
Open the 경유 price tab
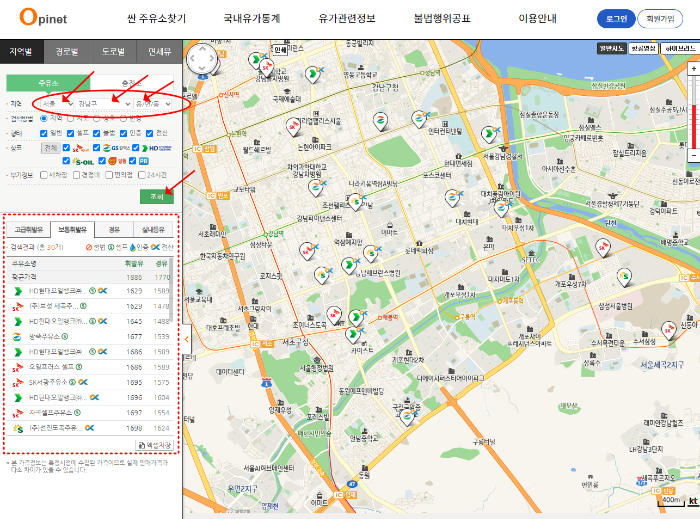pos(114,229)
